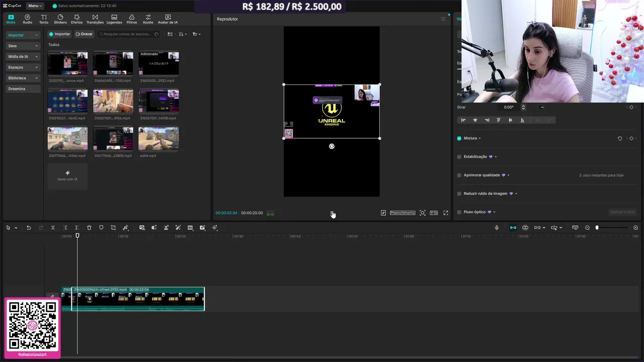Expand the Fluxo óptico section arrow
Viewport: 644px width, 362px height.
tap(494, 212)
